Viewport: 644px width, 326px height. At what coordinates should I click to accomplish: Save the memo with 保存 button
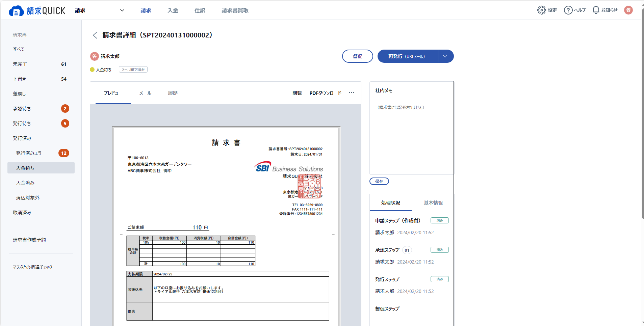pos(379,181)
